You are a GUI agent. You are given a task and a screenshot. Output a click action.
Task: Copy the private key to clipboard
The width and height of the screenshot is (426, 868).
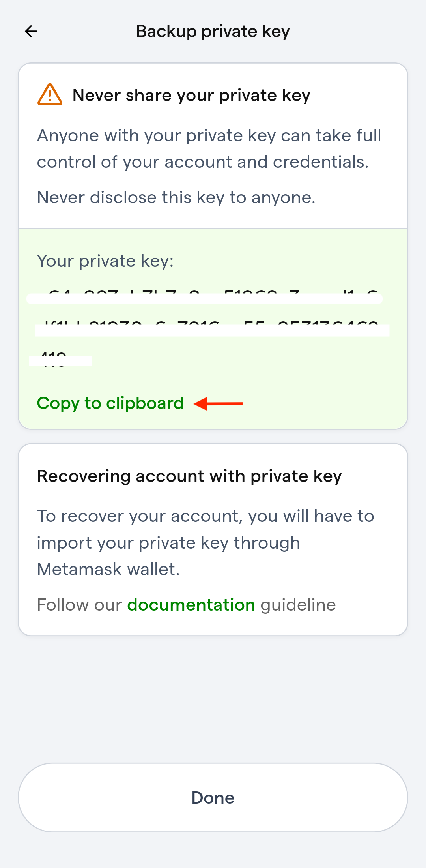pyautogui.click(x=110, y=403)
